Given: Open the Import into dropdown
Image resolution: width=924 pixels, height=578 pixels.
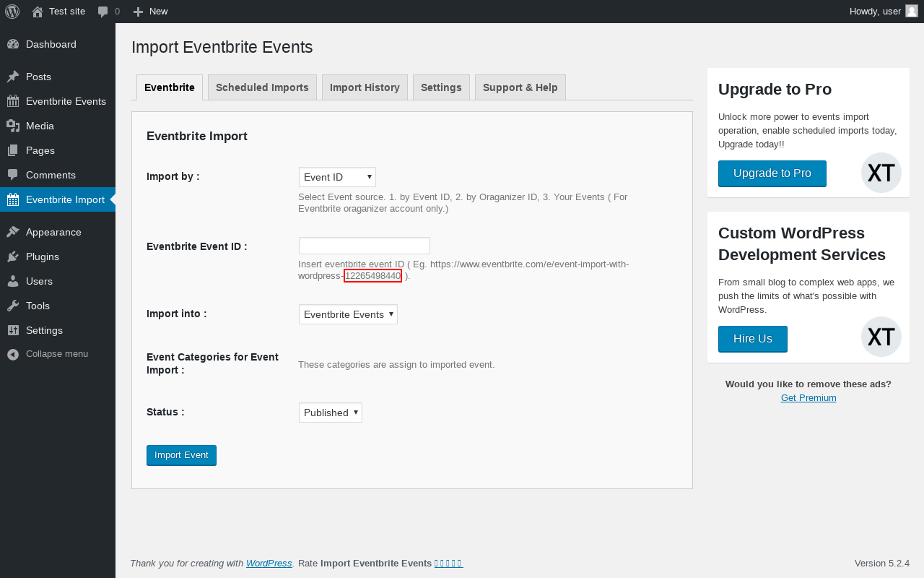Looking at the screenshot, I should tap(348, 314).
